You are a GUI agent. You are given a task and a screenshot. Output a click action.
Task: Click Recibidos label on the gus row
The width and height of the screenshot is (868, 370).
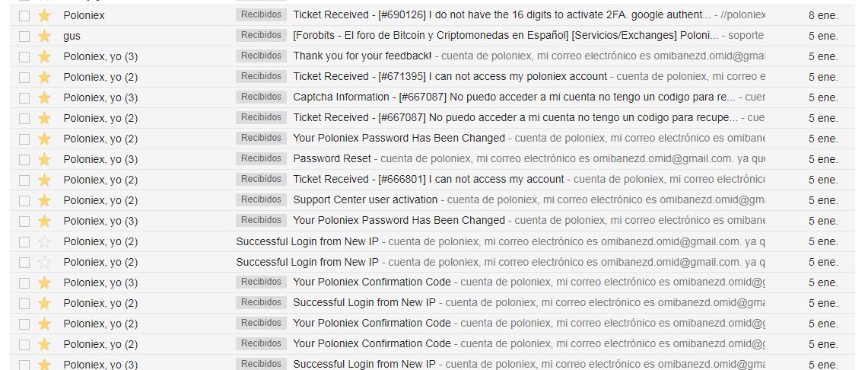coord(261,35)
